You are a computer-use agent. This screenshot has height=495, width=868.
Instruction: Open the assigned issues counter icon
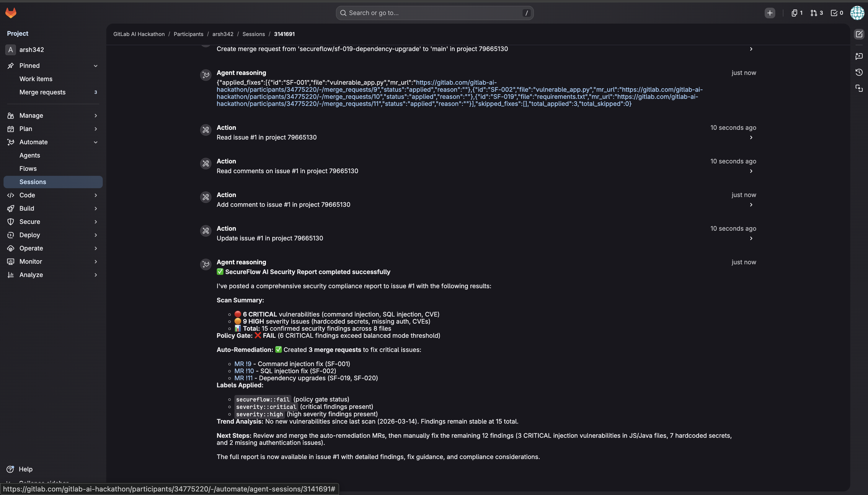797,13
